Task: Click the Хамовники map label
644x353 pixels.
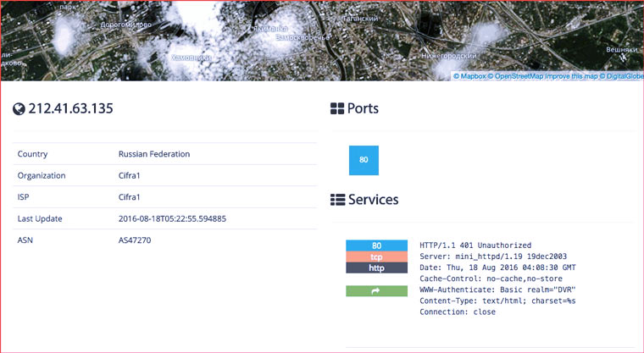Action: (192, 58)
